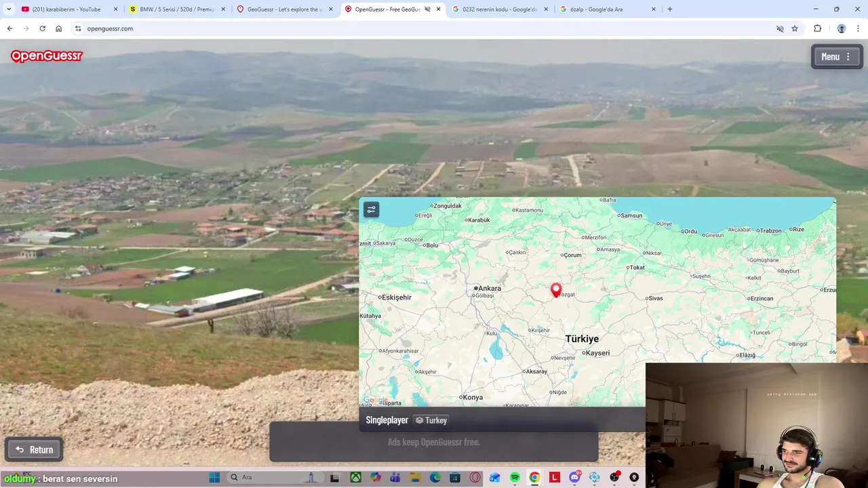Click Kayseri on the map
The width and height of the screenshot is (868, 488).
[x=597, y=352]
